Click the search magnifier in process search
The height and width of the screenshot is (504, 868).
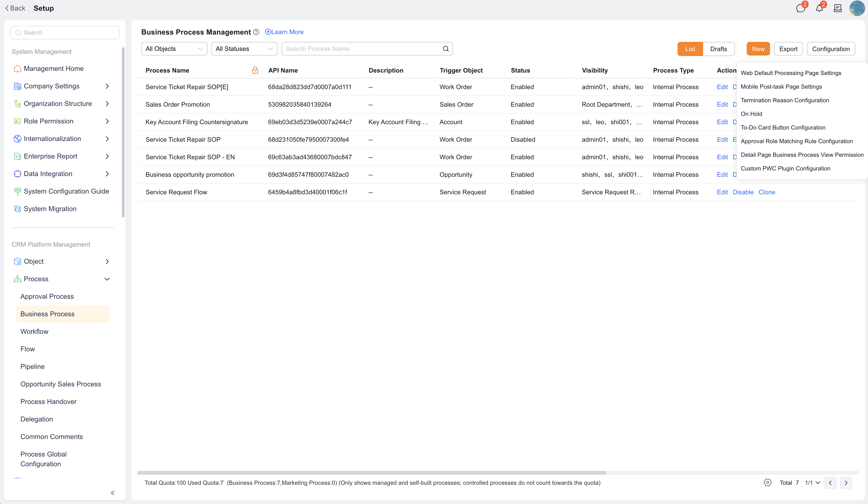pos(446,49)
